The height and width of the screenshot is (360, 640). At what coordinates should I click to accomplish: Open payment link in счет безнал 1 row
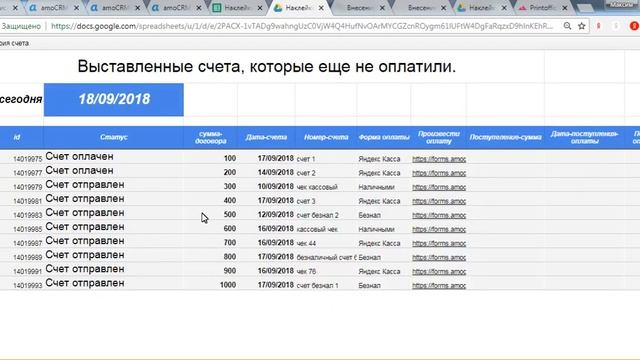(x=439, y=285)
